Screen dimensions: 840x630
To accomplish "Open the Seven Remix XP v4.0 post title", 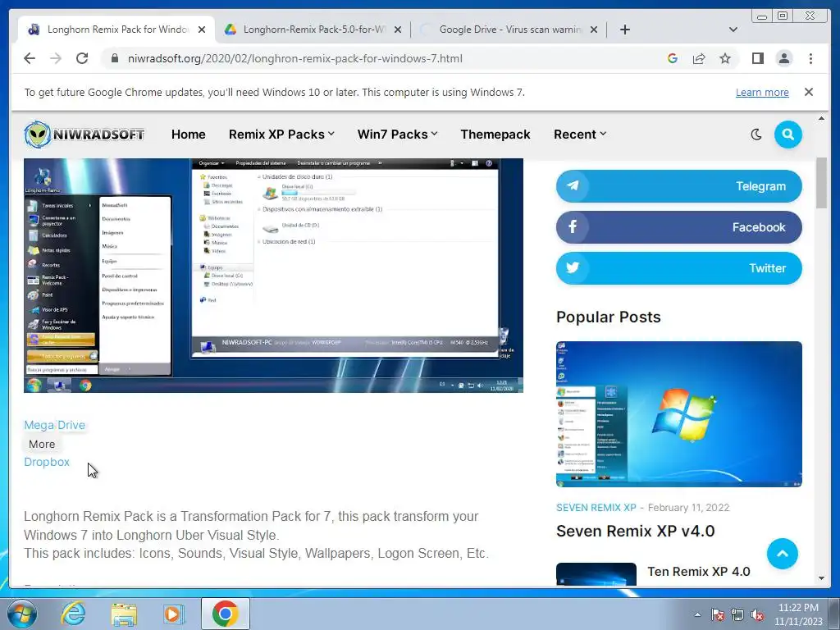I will 635,531.
